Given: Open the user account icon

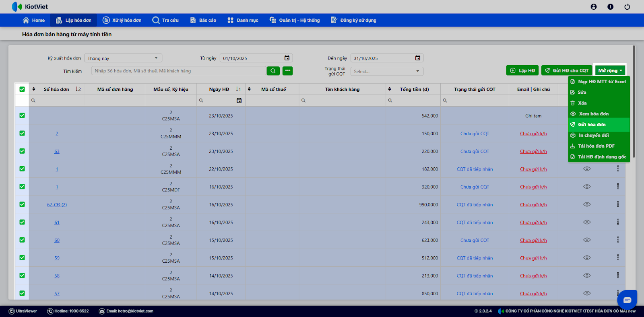Looking at the screenshot, I should tap(594, 7).
